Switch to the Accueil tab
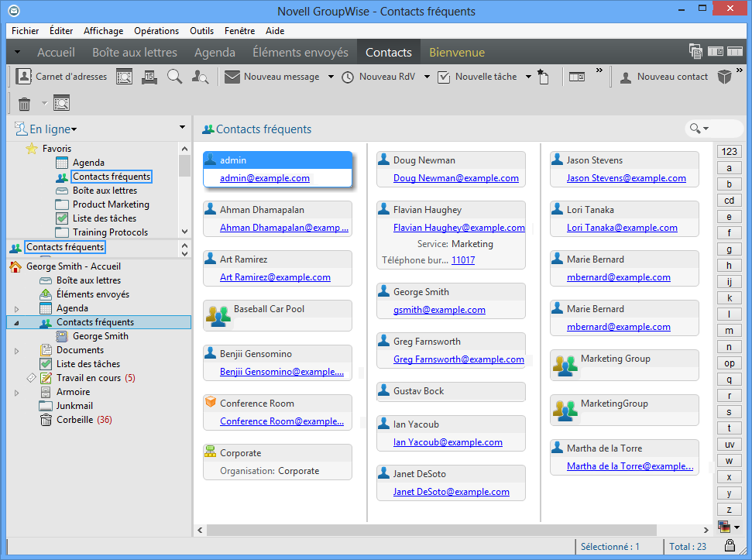 pos(56,52)
